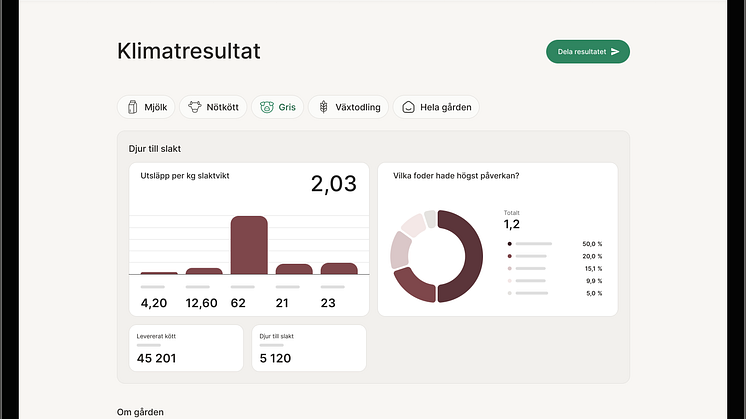Open the Djur till slakt 5 120 card
Viewport: 746px width, 419px height.
coord(308,348)
